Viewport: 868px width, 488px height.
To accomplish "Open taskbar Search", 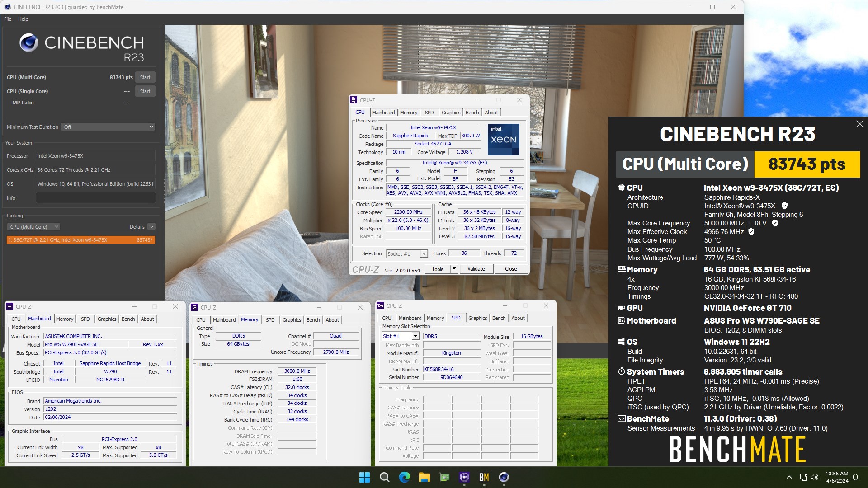I will [x=384, y=477].
